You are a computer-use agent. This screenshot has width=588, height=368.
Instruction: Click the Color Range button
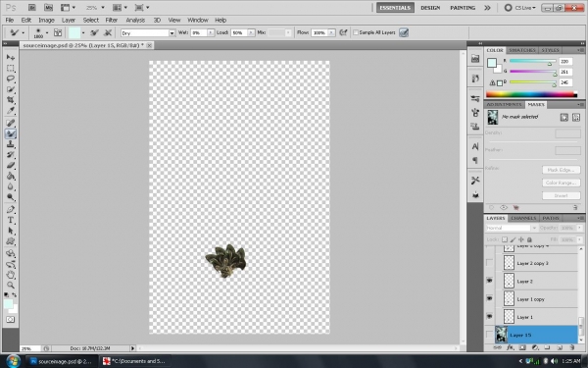tap(561, 183)
